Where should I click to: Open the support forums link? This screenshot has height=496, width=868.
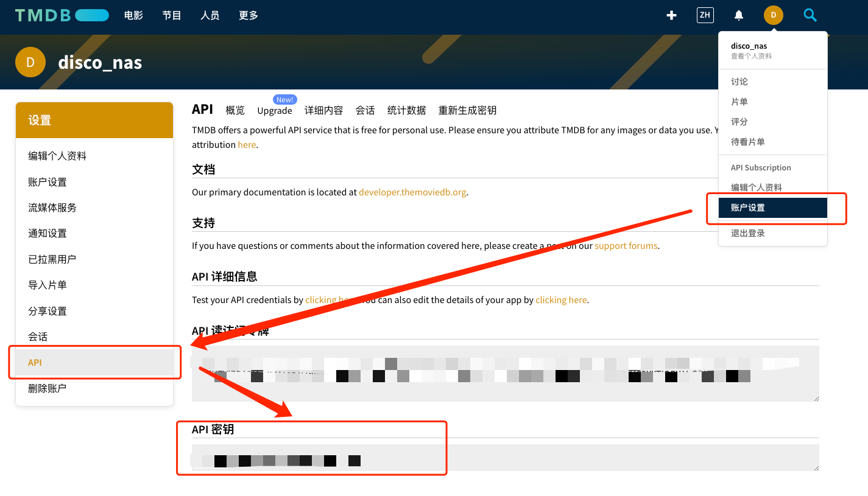pyautogui.click(x=626, y=246)
